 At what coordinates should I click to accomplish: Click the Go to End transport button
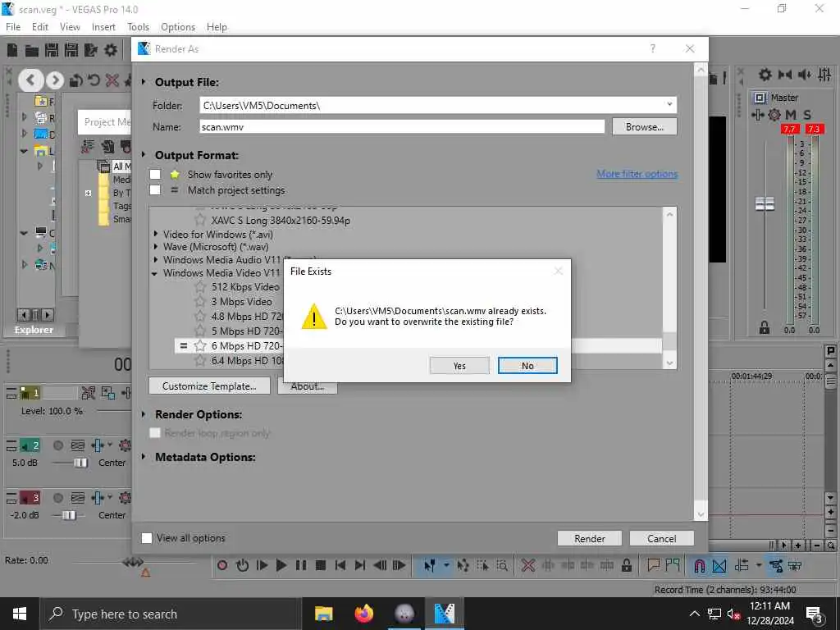click(x=359, y=565)
